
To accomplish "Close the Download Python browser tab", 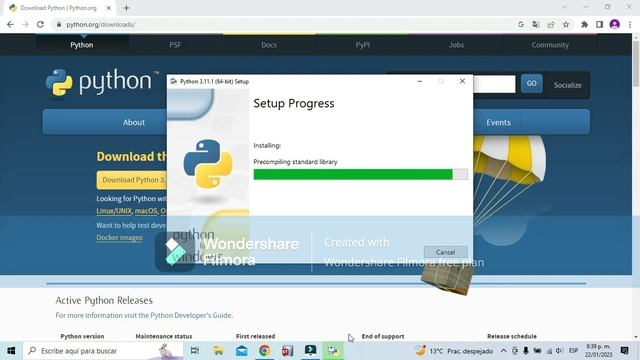I will (109, 8).
